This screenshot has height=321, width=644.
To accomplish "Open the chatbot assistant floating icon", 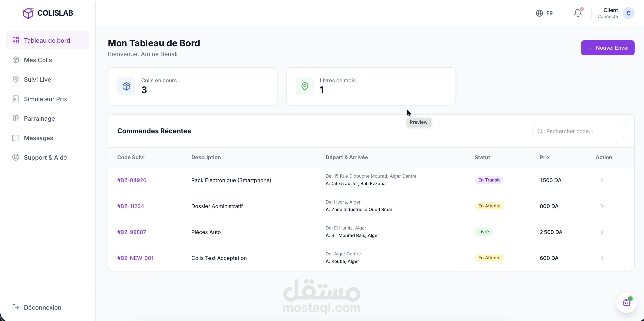I will pyautogui.click(x=626, y=303).
